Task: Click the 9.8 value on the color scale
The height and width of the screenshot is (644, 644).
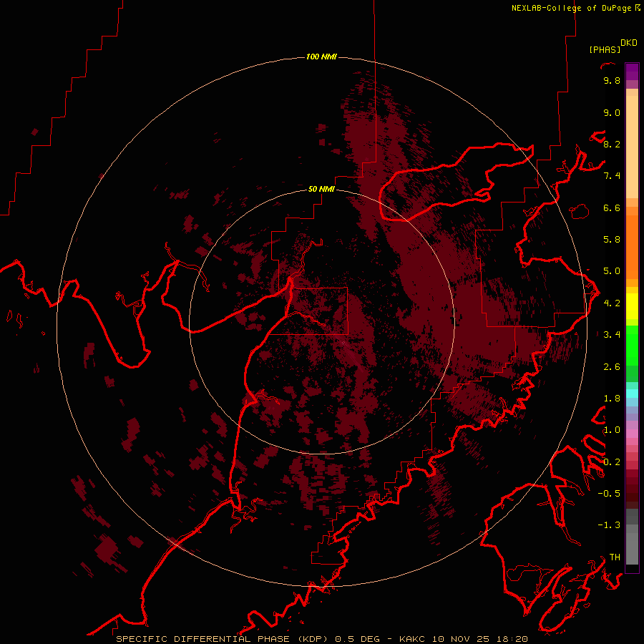Action: click(x=612, y=80)
